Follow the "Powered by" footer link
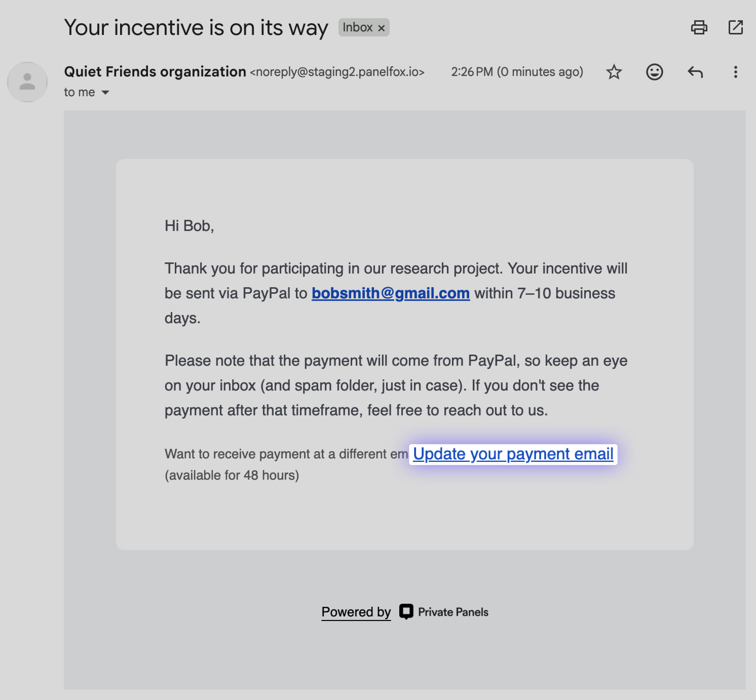This screenshot has height=700, width=756. click(x=356, y=612)
